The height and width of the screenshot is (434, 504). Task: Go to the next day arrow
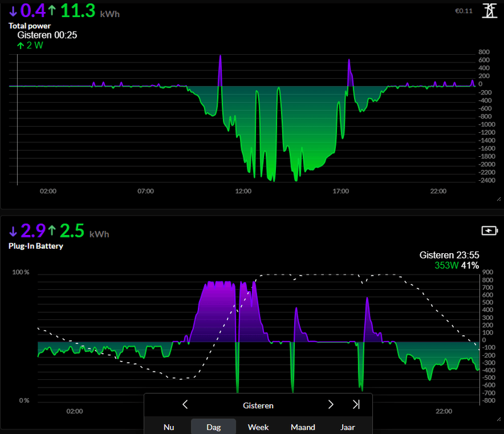coord(331,404)
